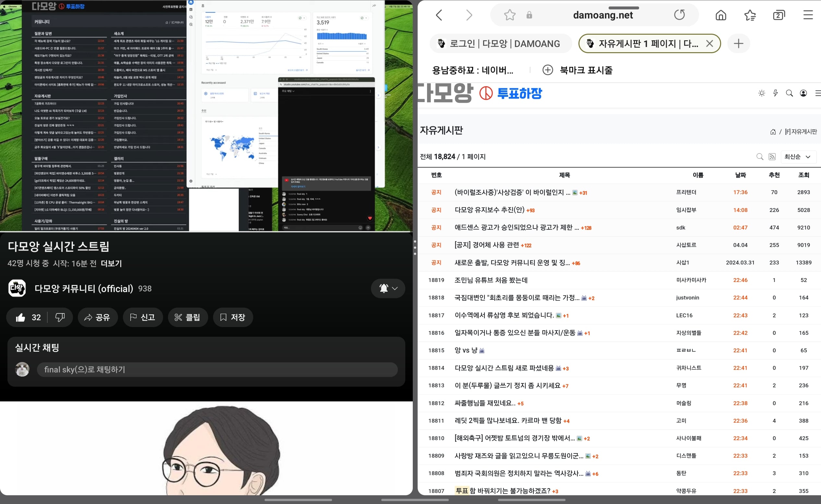
Task: Open post 레딧 2찍들 많나보네요
Action: point(508,421)
